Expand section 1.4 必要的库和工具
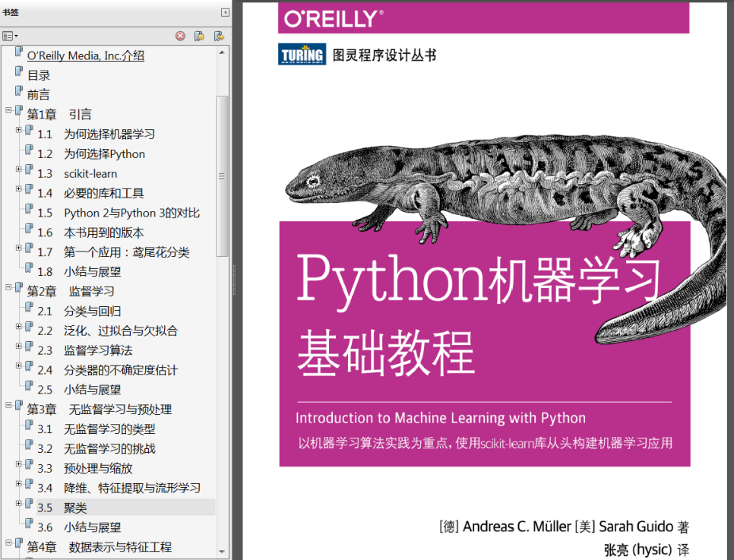The height and width of the screenshot is (560, 734). click(19, 189)
